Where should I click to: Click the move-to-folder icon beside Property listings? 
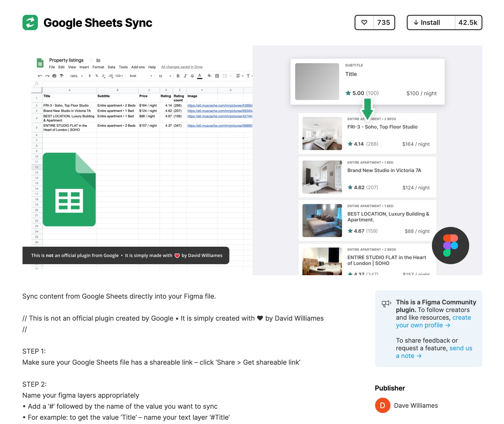[x=98, y=60]
